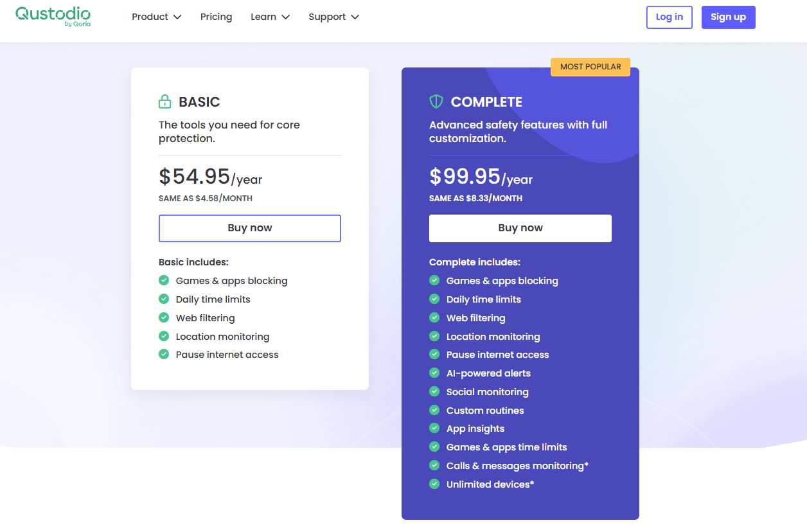Click the $54.95/year price

click(211, 177)
